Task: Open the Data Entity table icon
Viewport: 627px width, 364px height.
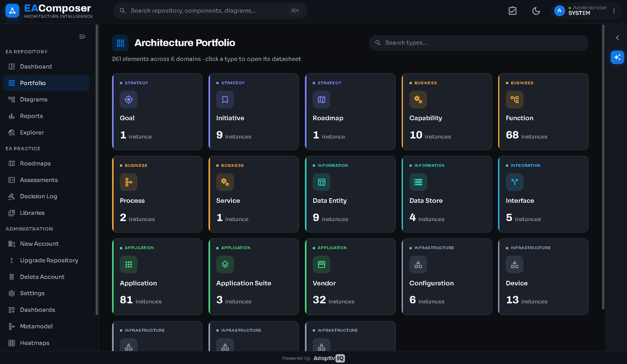Action: tap(321, 182)
